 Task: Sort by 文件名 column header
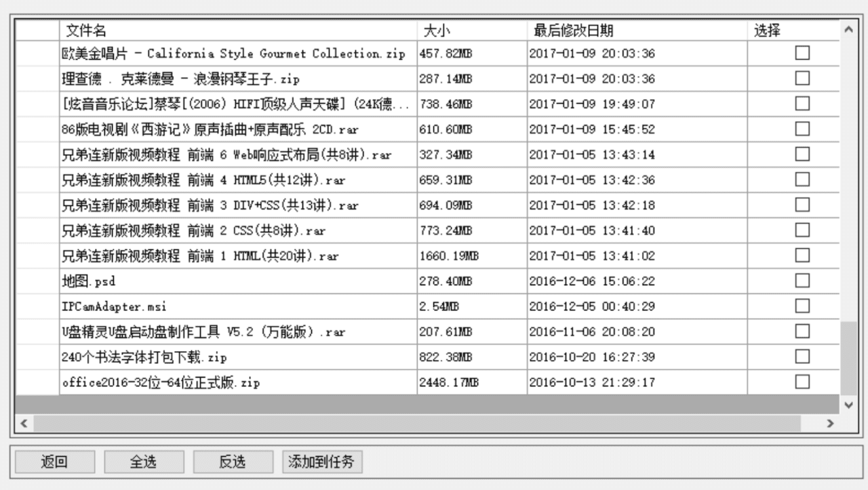click(x=237, y=30)
